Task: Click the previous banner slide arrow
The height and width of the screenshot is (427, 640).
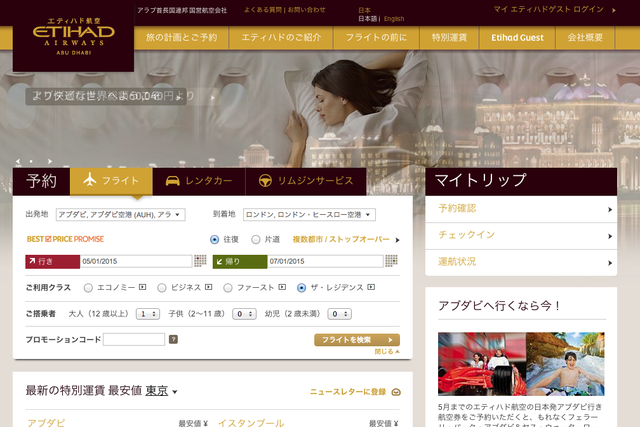Action: pos(18,161)
